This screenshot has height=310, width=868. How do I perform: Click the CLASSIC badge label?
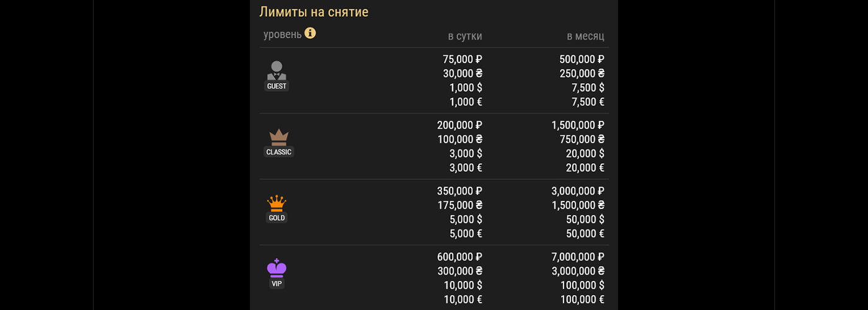pyautogui.click(x=278, y=152)
